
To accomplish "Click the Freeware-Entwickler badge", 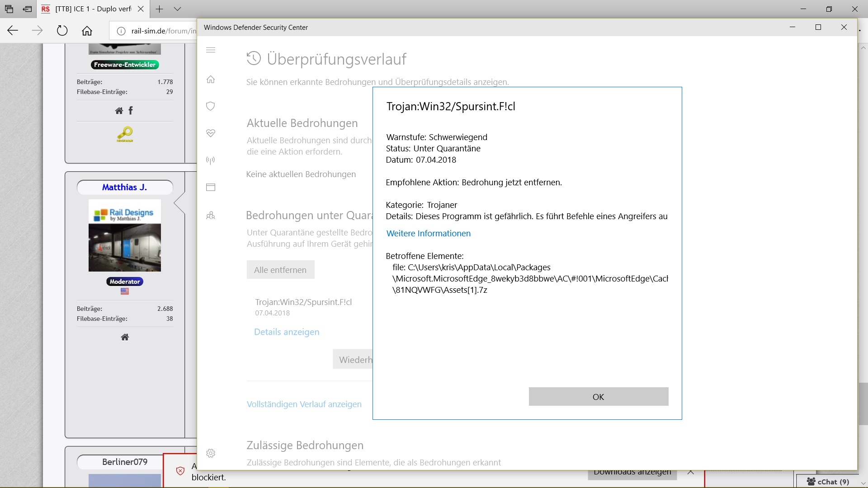I will tap(125, 65).
